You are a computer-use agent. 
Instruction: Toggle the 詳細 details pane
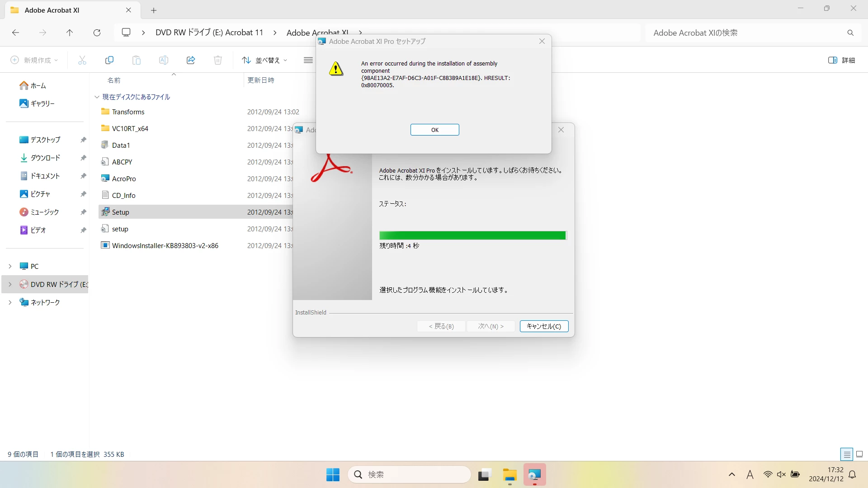click(841, 60)
